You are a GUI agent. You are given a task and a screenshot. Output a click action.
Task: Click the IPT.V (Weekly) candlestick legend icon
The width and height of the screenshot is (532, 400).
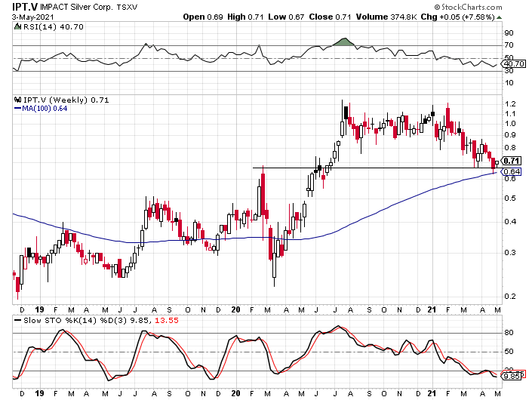pyautogui.click(x=17, y=100)
